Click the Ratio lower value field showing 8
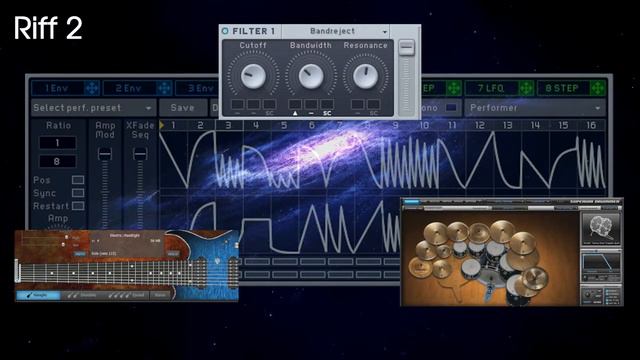Image resolution: width=640 pixels, height=360 pixels. tap(57, 161)
